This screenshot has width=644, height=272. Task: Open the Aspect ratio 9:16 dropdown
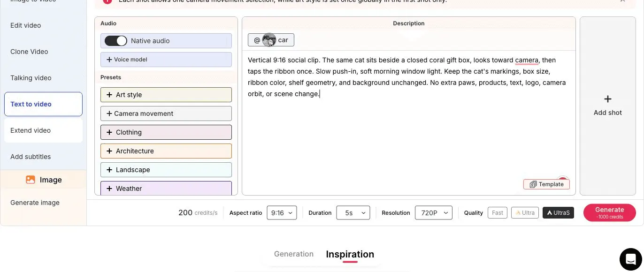(282, 212)
